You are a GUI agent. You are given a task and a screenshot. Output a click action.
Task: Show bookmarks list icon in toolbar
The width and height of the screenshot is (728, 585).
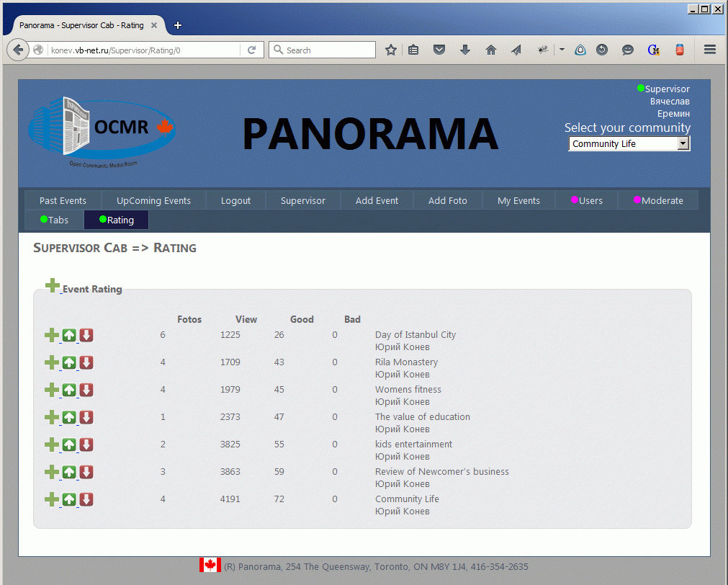(x=413, y=50)
